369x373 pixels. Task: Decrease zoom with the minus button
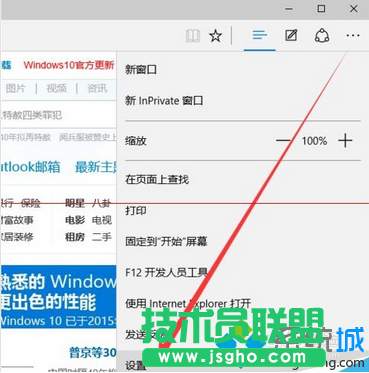(283, 141)
